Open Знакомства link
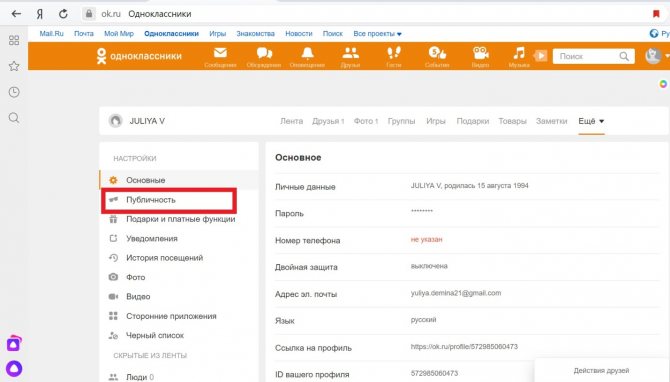The width and height of the screenshot is (670, 382). (256, 34)
